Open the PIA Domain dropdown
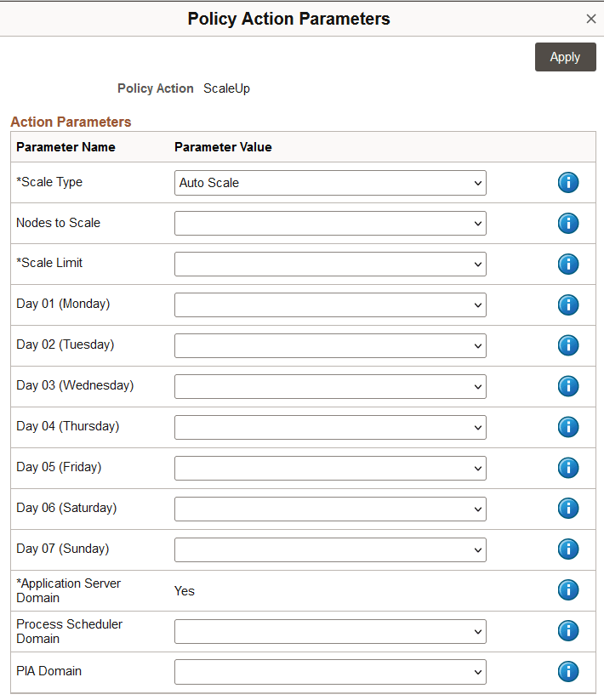The height and width of the screenshot is (700, 604). point(330,672)
